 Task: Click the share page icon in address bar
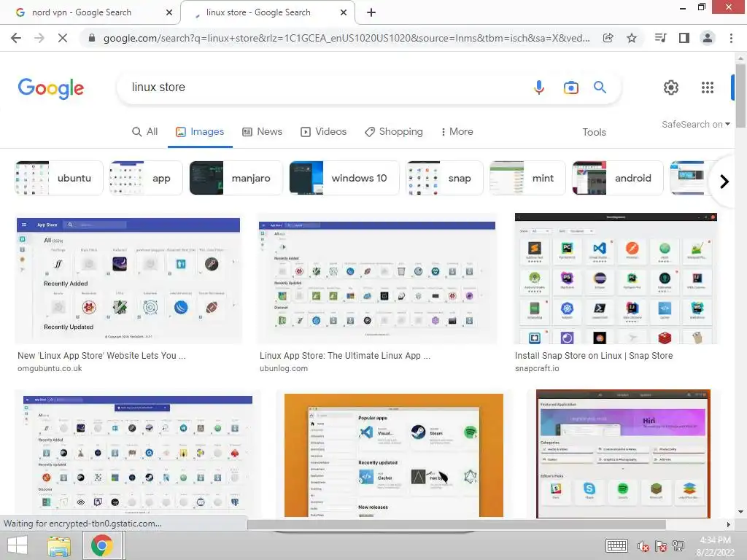(x=608, y=38)
